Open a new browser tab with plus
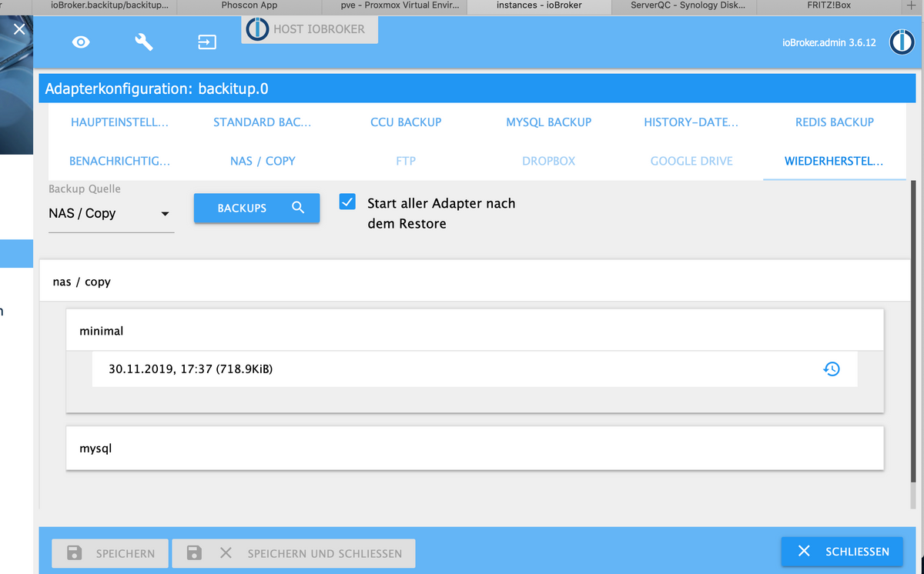924x574 pixels. [912, 5]
